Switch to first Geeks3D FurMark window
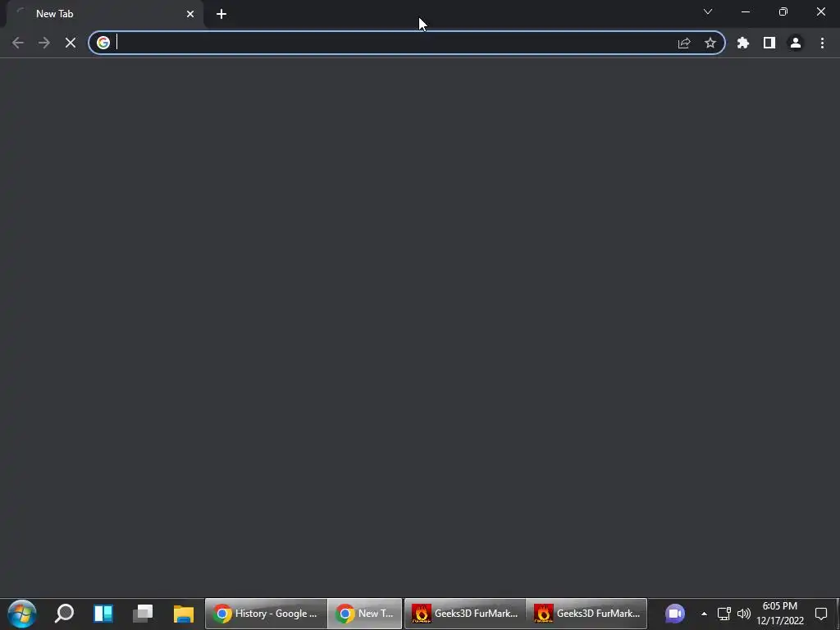The width and height of the screenshot is (840, 630). point(465,614)
